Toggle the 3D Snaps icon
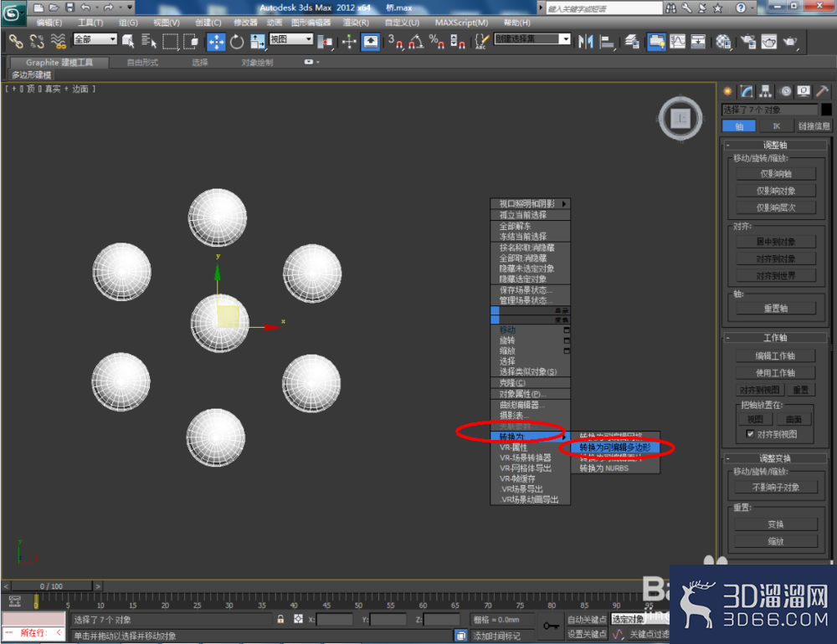 (395, 41)
